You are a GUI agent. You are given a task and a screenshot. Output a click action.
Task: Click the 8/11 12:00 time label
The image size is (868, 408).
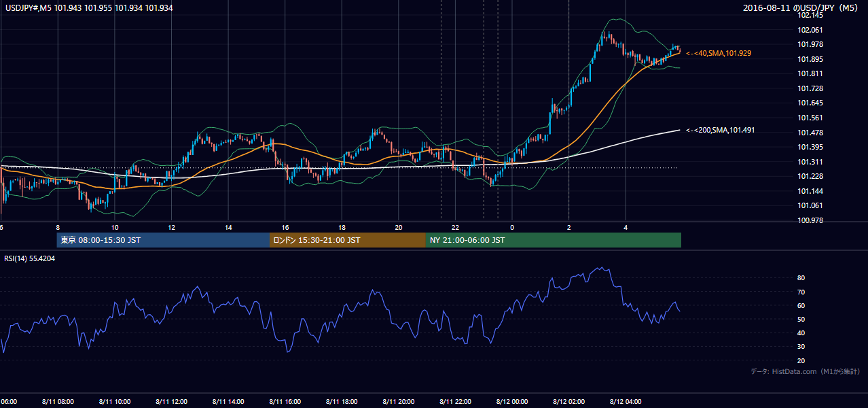tap(171, 401)
